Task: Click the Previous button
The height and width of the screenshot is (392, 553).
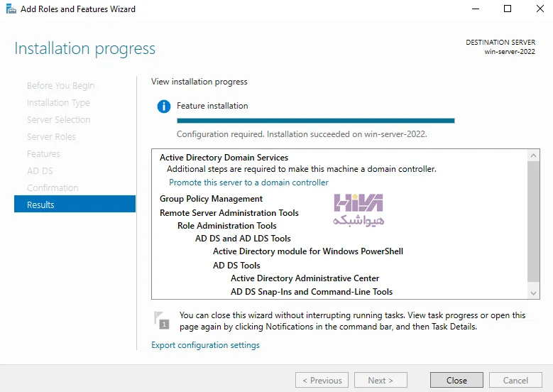Action: [x=322, y=381]
